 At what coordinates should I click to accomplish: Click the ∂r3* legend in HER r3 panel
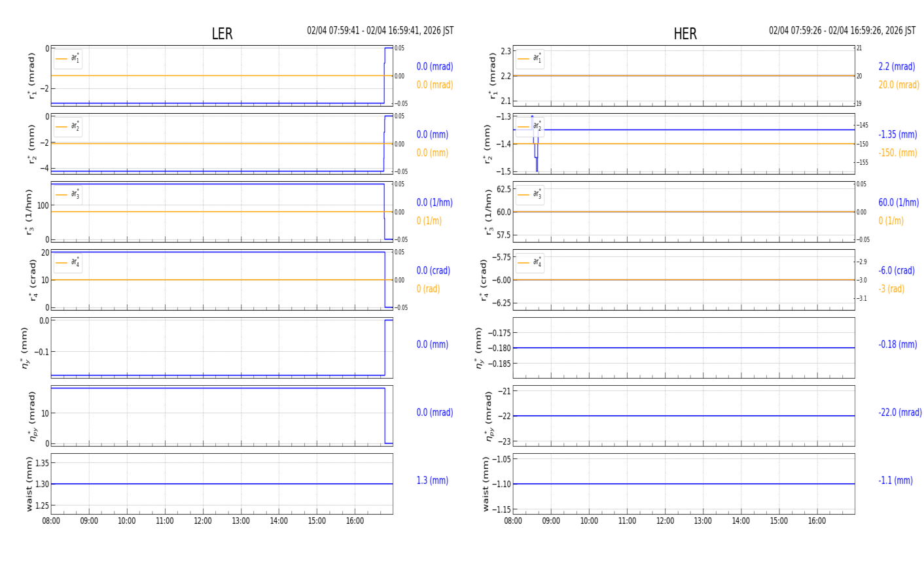(530, 195)
